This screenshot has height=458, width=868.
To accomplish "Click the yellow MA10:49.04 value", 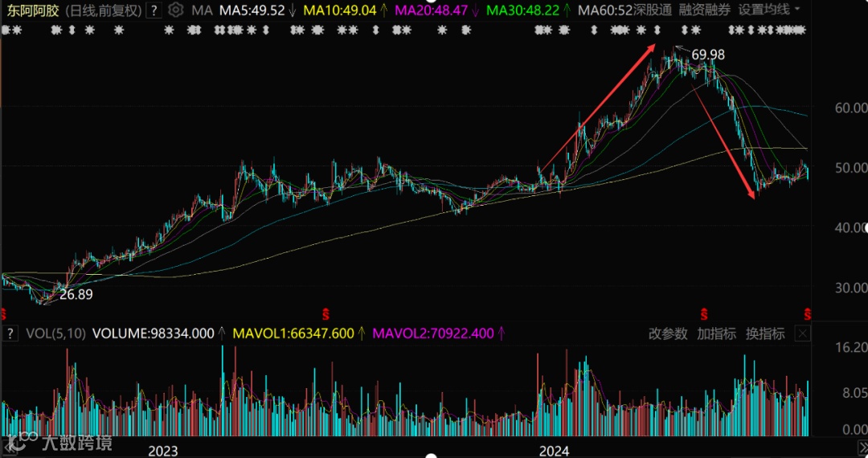I will (x=340, y=10).
